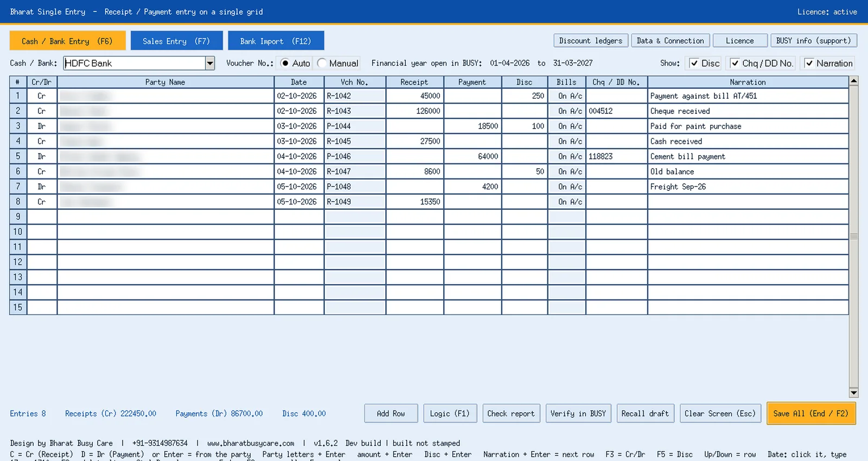Click the Check report button
The image size is (868, 461).
[x=511, y=414]
